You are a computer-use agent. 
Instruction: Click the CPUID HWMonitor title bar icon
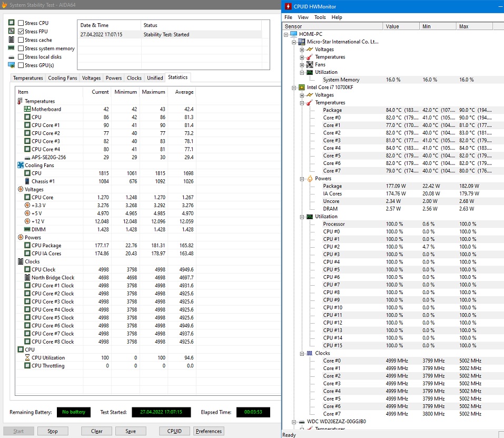[x=288, y=6]
